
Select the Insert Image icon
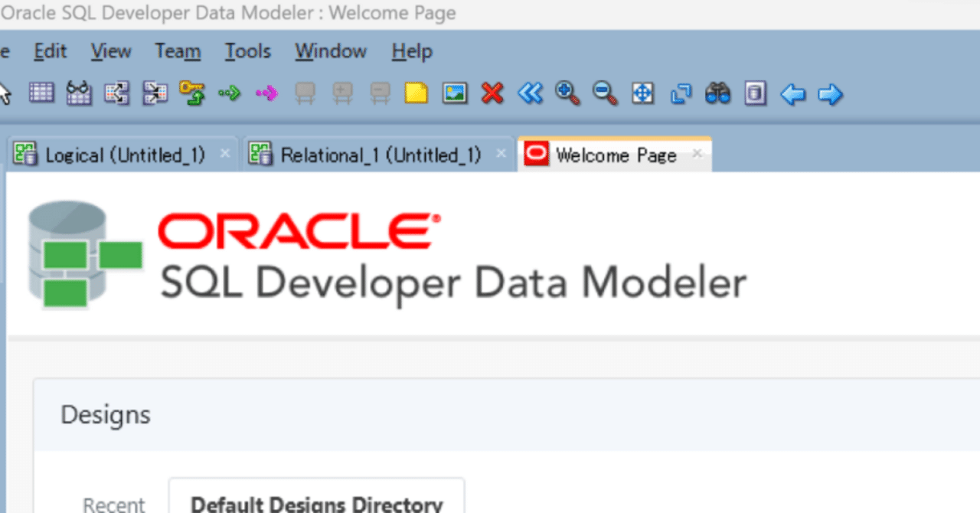[455, 93]
